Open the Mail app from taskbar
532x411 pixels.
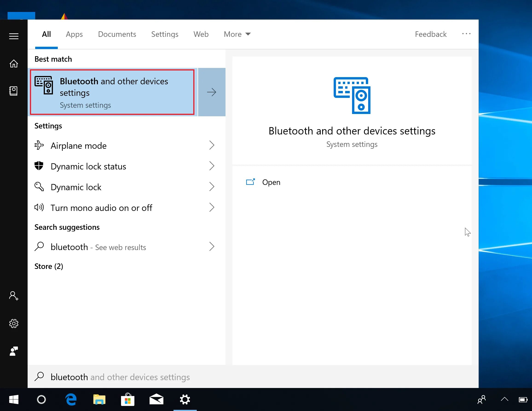point(156,399)
